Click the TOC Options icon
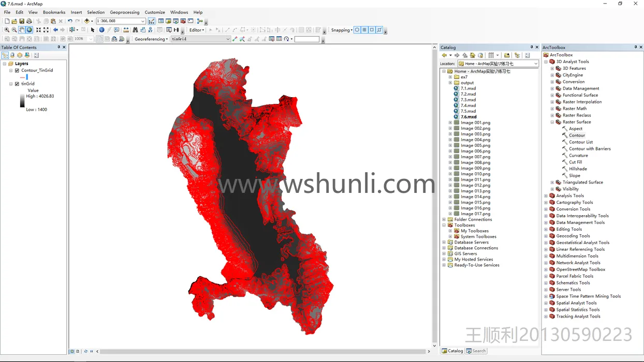This screenshot has width=644, height=362. tap(36, 55)
